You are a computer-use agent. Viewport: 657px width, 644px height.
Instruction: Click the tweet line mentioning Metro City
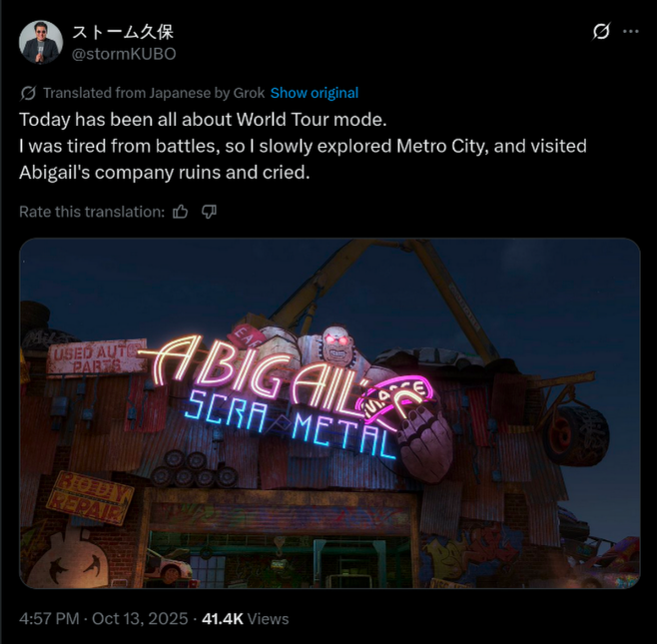click(303, 146)
